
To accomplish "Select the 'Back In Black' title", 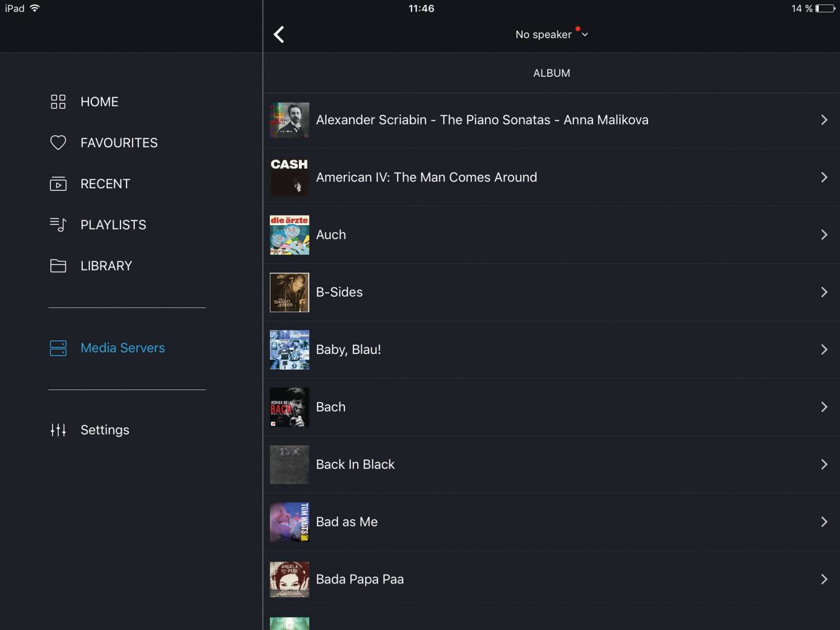I will (356, 464).
